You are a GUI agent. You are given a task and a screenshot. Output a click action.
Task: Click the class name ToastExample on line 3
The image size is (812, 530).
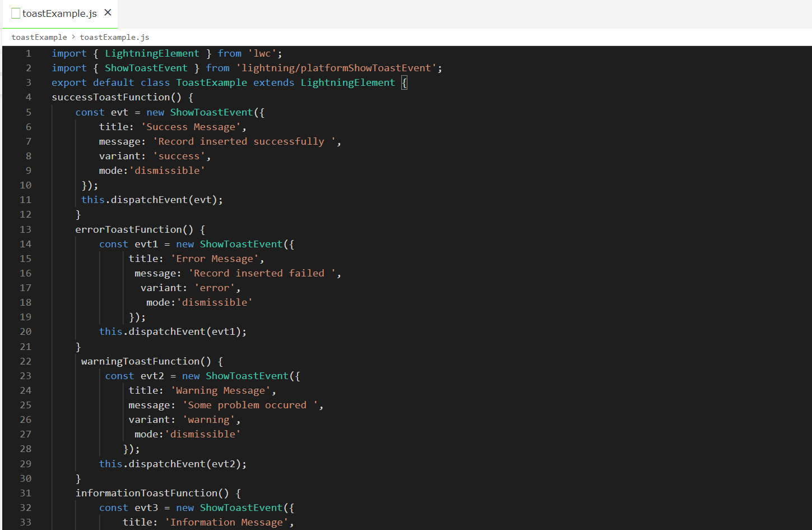[x=211, y=82]
